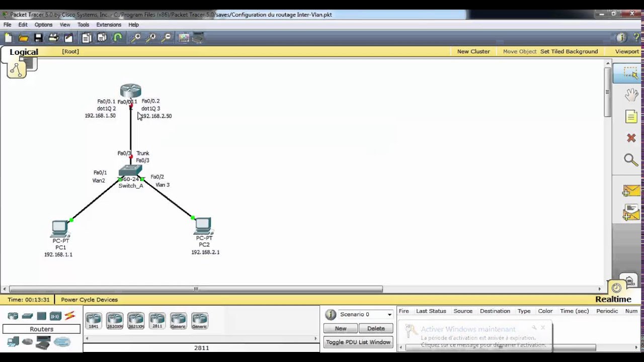The height and width of the screenshot is (362, 644).
Task: Choose the Inspect magnifier tool
Action: pyautogui.click(x=631, y=160)
